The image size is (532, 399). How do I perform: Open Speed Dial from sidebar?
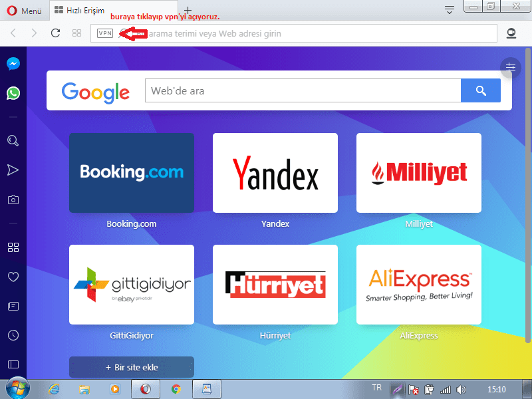pyautogui.click(x=13, y=247)
